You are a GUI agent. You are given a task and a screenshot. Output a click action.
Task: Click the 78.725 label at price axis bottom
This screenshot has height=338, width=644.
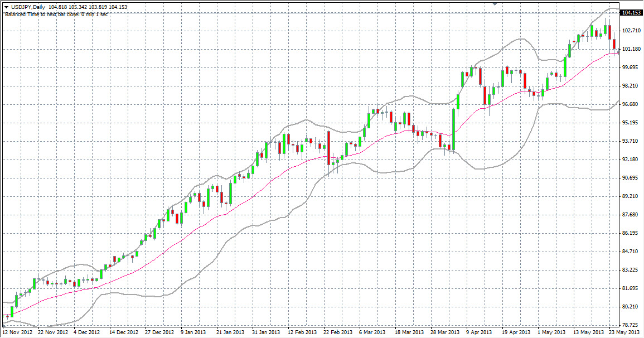pos(632,325)
